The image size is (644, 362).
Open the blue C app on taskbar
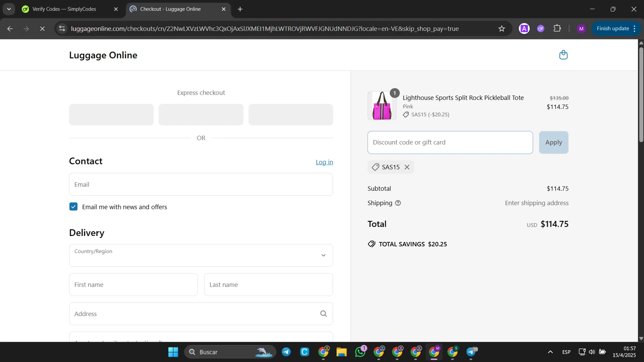pyautogui.click(x=304, y=352)
